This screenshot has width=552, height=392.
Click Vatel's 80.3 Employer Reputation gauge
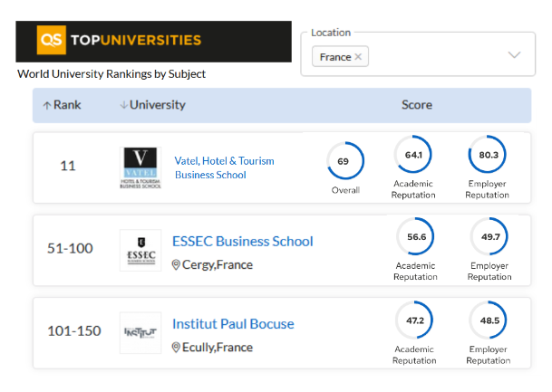(x=488, y=154)
